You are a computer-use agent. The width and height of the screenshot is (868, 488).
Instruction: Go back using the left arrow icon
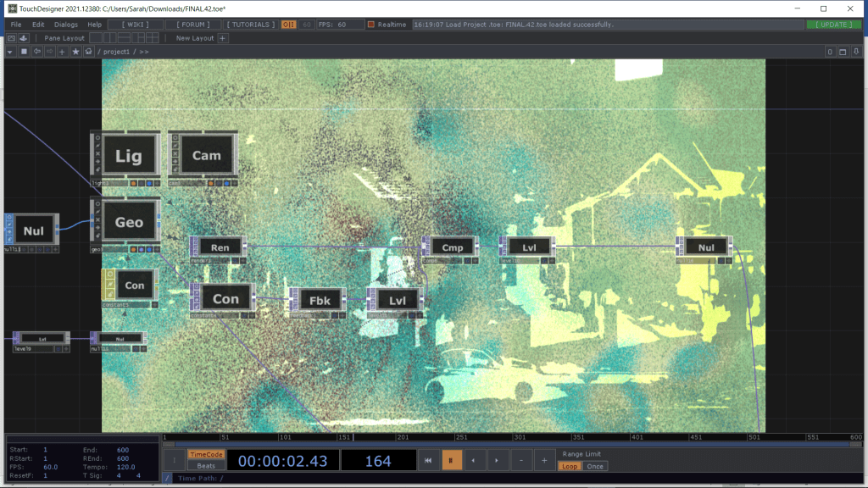[x=36, y=52]
